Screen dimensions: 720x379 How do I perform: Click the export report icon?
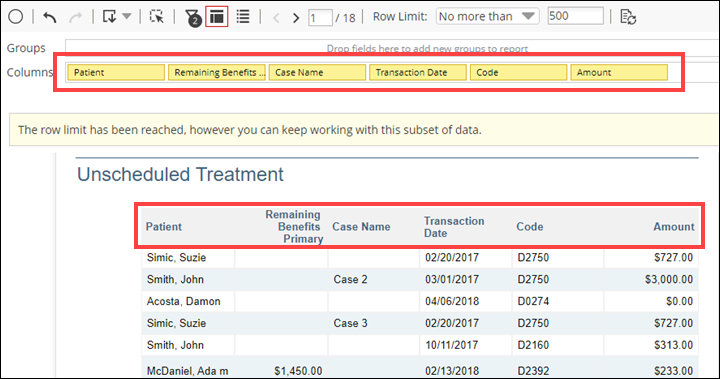tap(109, 17)
